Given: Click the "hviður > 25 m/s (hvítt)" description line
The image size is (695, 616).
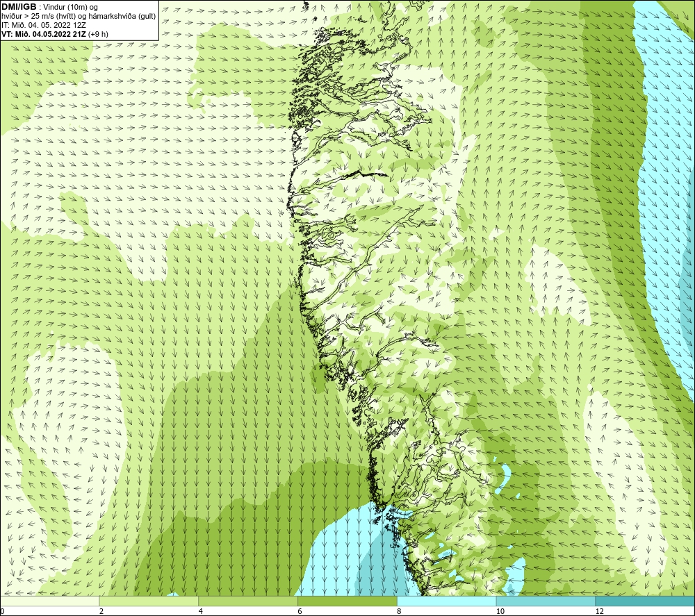Looking at the screenshot, I should coord(79,16).
